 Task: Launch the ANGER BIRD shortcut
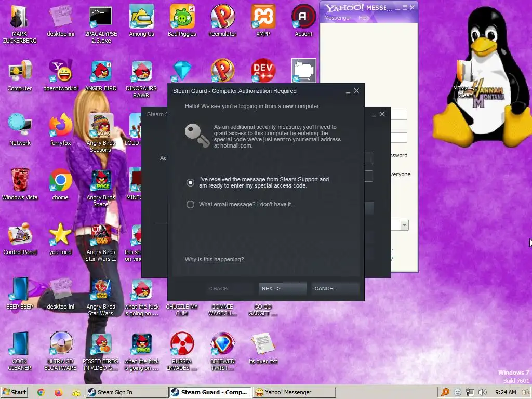tap(101, 75)
